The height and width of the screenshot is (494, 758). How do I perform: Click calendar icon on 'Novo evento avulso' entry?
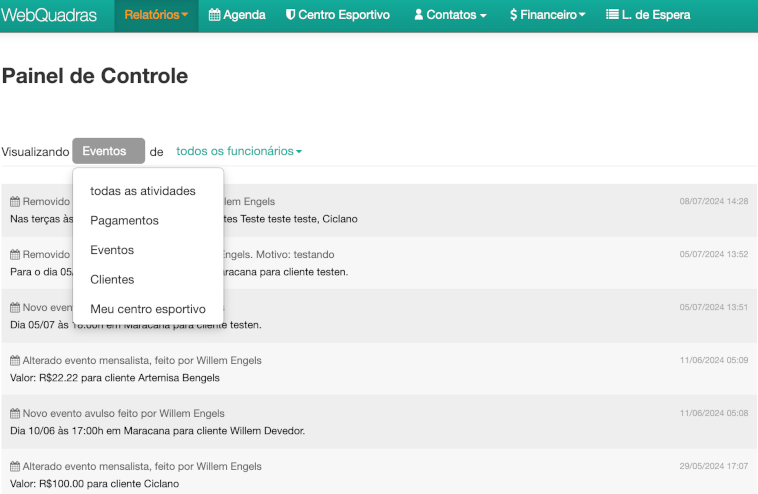pyautogui.click(x=15, y=413)
